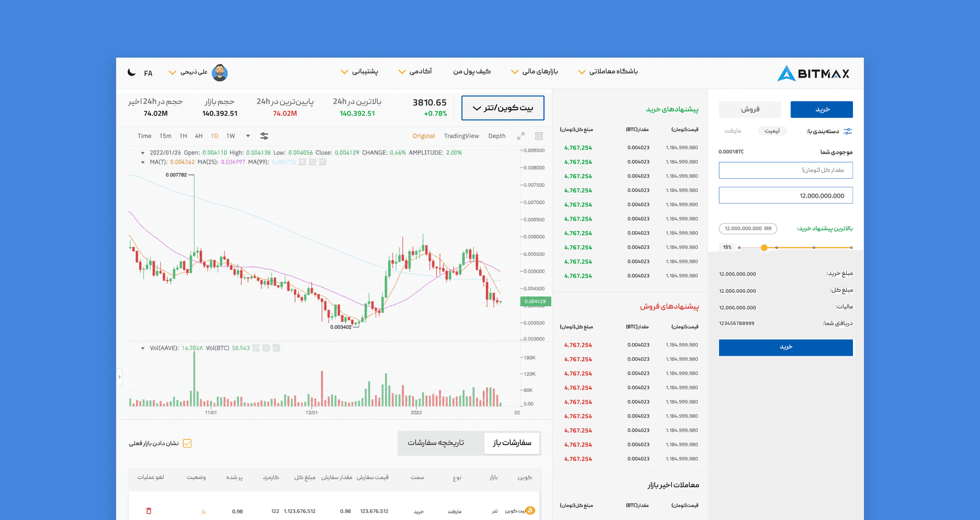The height and width of the screenshot is (520, 980).
Task: Switch to Buy (خرید) tab
Action: (822, 109)
